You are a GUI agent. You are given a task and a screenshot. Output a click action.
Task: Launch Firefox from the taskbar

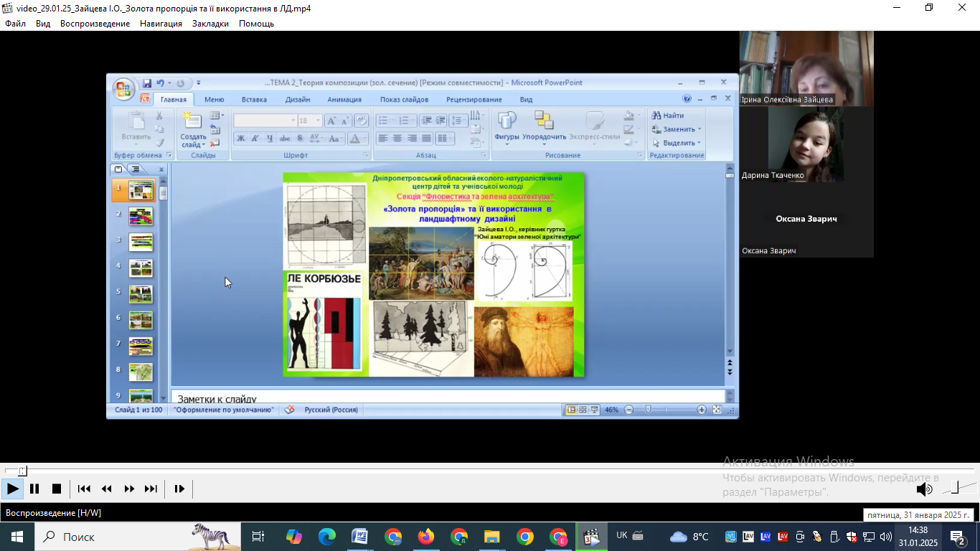[x=426, y=537]
